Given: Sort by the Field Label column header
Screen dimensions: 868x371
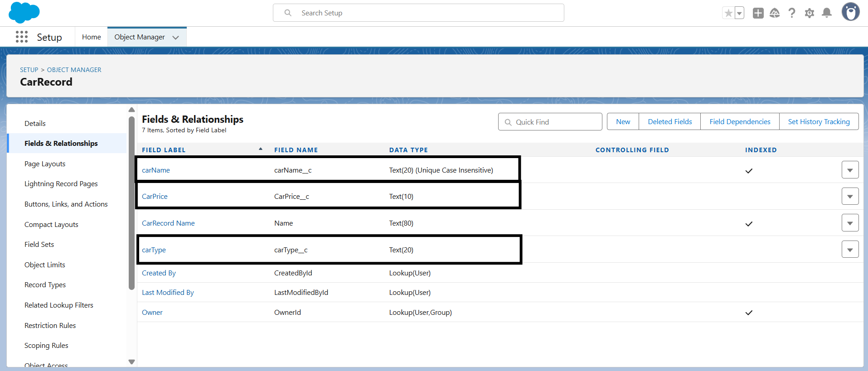Looking at the screenshot, I should (x=164, y=150).
